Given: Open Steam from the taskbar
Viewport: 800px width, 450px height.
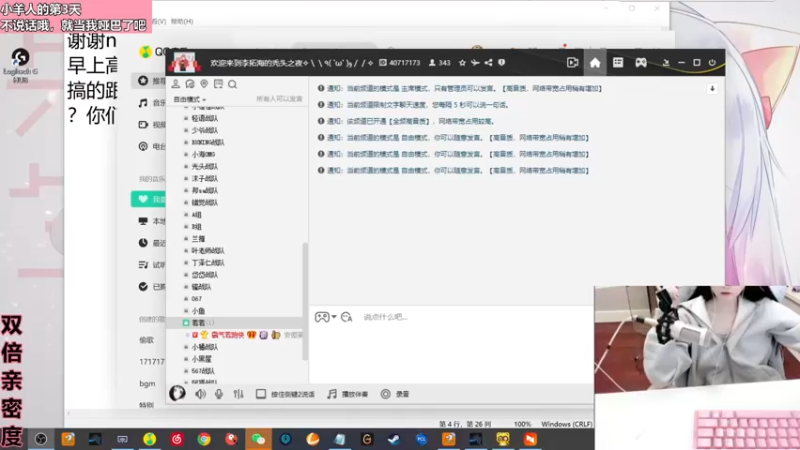Looking at the screenshot, I should click(x=394, y=439).
